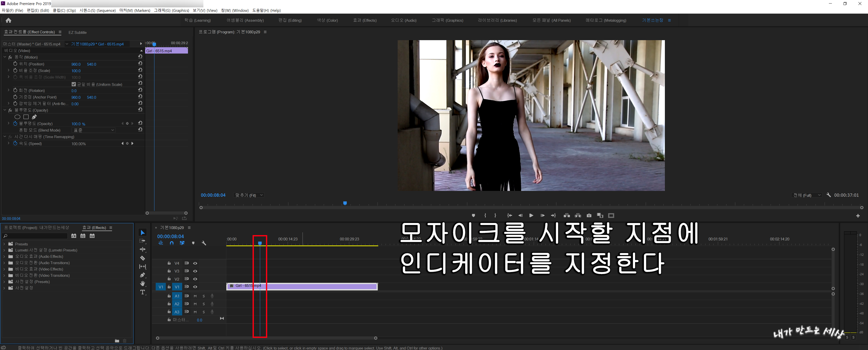This screenshot has width=868, height=350.
Task: Toggle Uniform Scale checkbox
Action: point(74,84)
